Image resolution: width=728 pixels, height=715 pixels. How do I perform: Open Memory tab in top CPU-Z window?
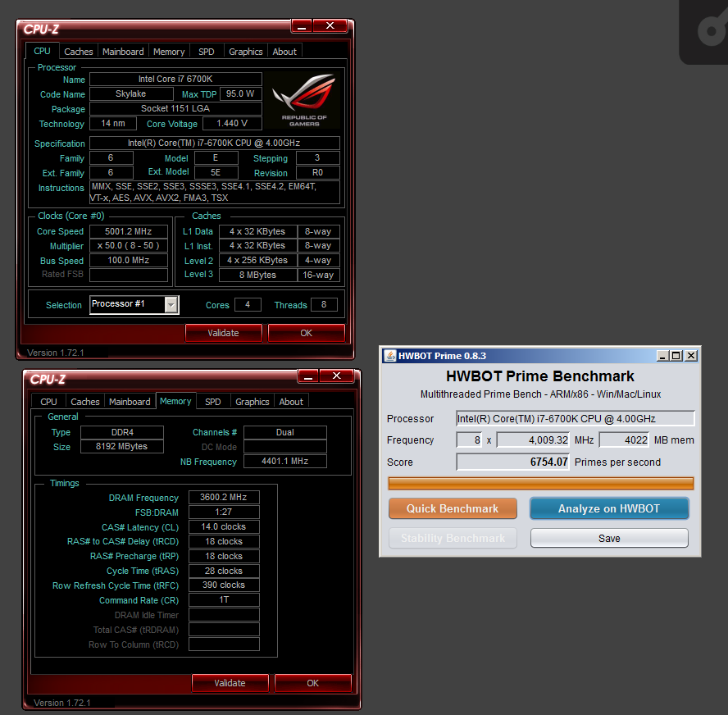[169, 52]
